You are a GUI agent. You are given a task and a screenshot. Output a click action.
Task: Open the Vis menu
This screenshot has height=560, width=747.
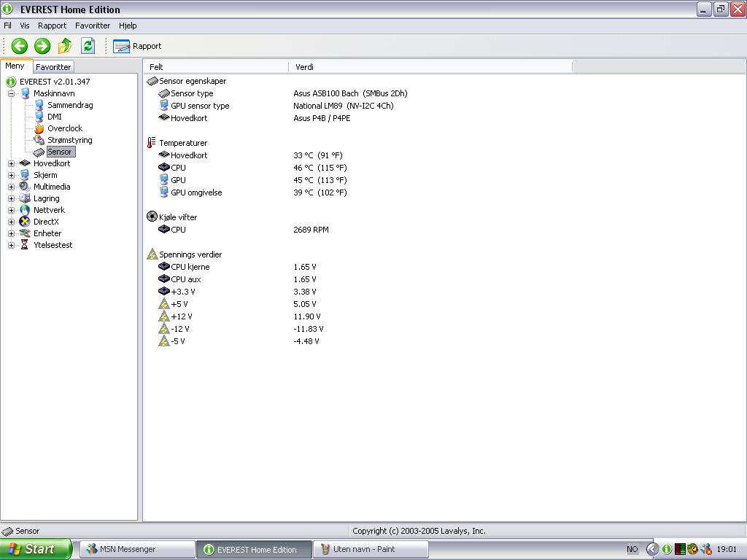click(x=24, y=26)
